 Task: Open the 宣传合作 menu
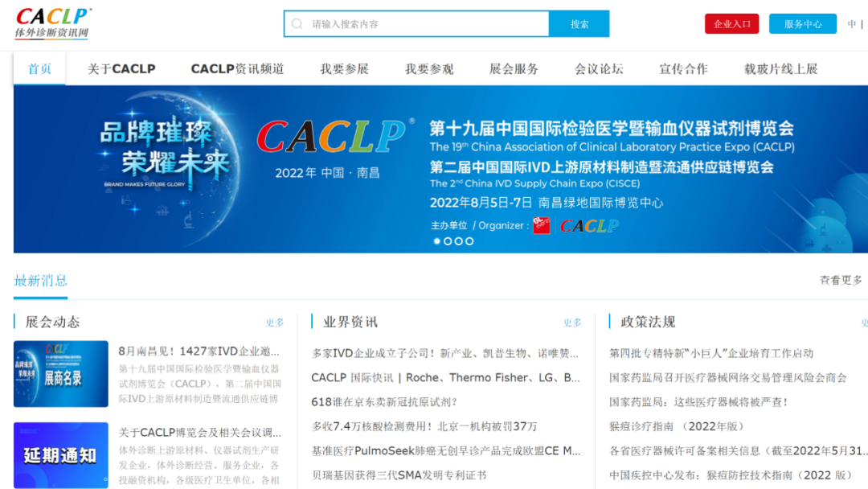683,68
